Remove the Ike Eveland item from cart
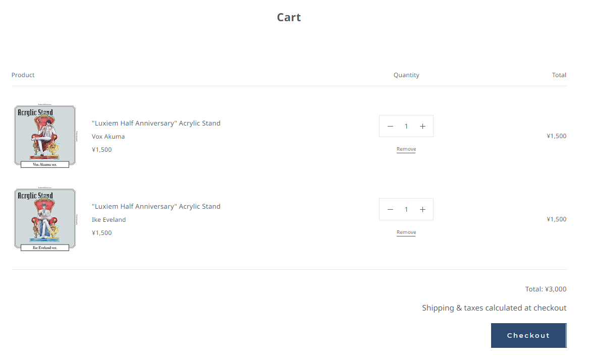 (x=406, y=232)
